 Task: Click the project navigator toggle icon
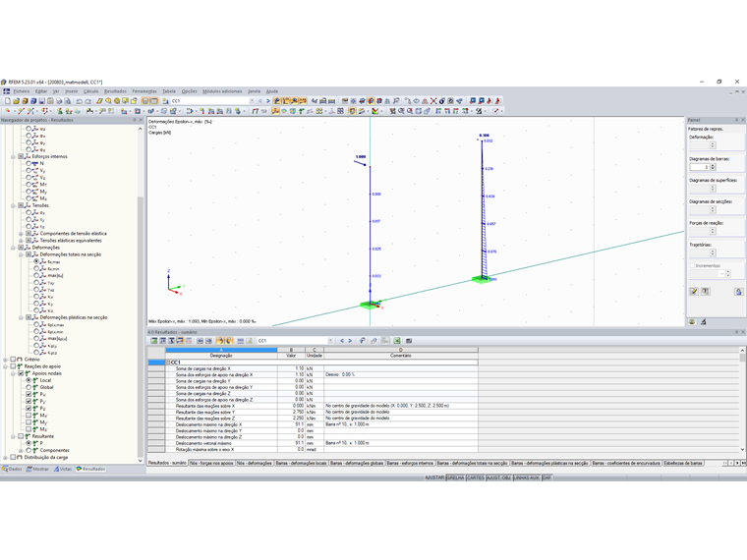pyautogui.click(x=145, y=101)
